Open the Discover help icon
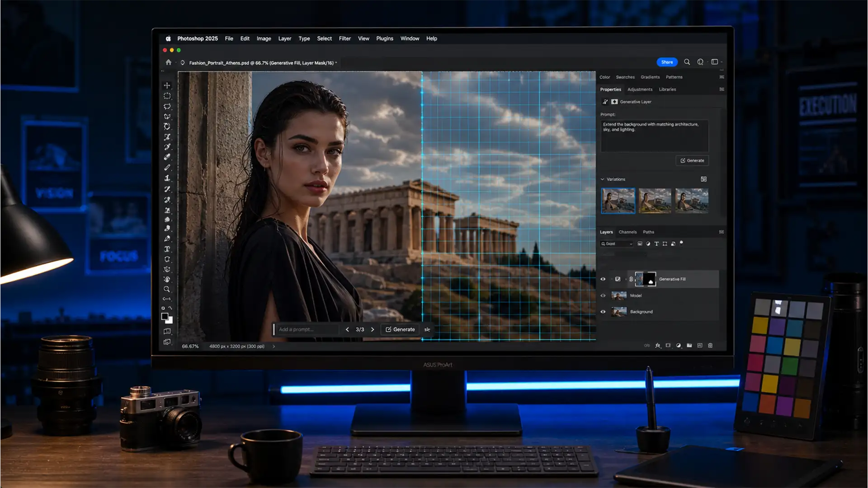 pos(700,62)
